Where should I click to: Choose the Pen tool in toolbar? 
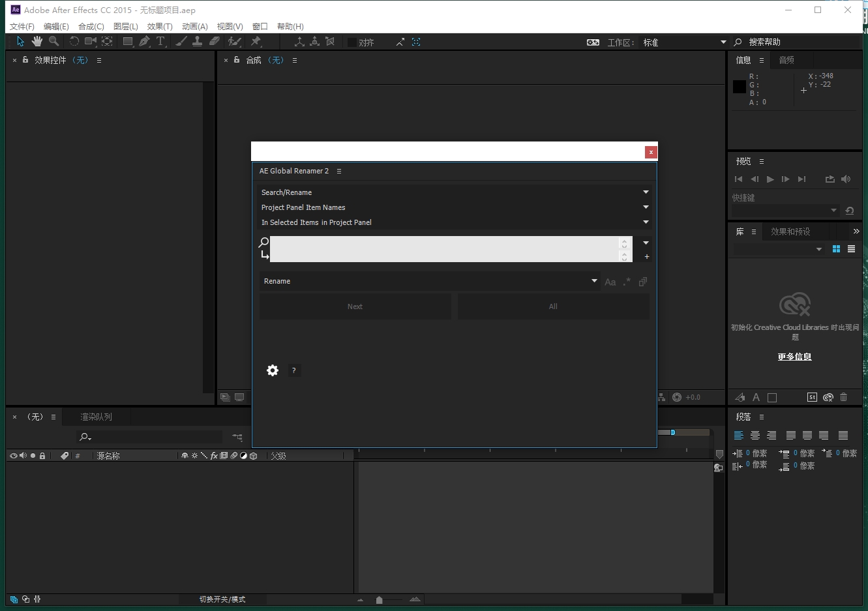(144, 42)
